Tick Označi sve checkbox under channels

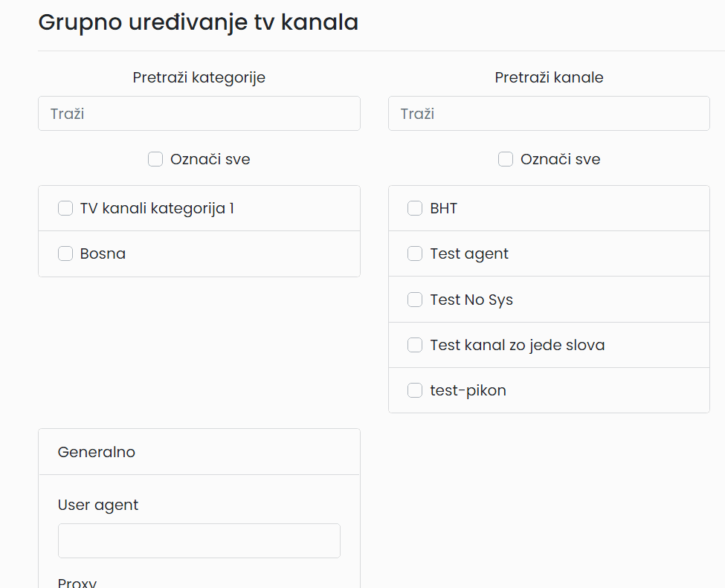(506, 159)
